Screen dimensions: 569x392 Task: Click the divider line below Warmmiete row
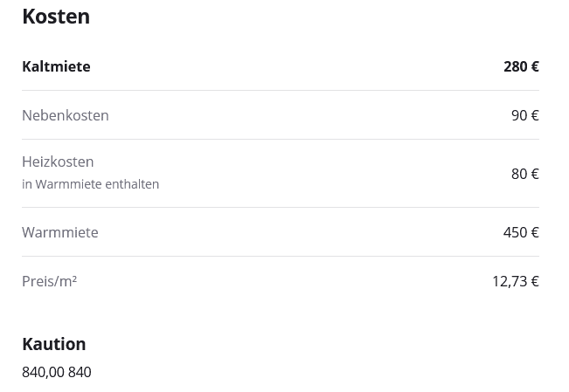click(280, 256)
